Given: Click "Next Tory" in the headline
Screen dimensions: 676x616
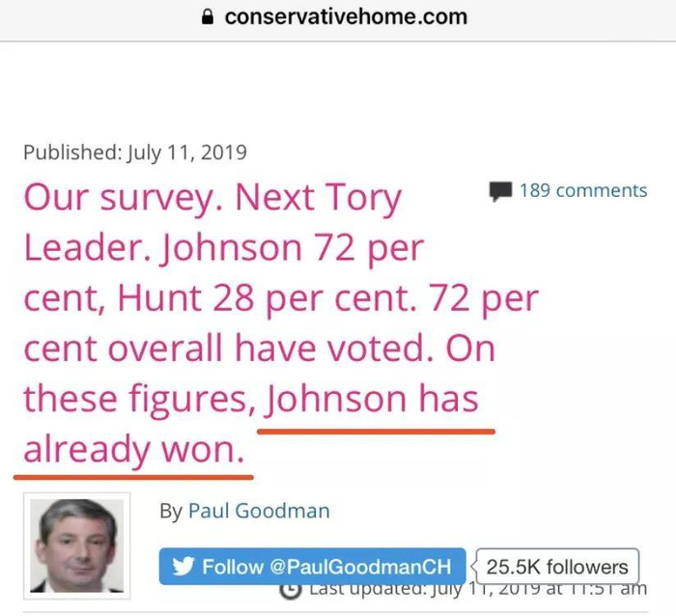Looking at the screenshot, I should pyautogui.click(x=318, y=199).
